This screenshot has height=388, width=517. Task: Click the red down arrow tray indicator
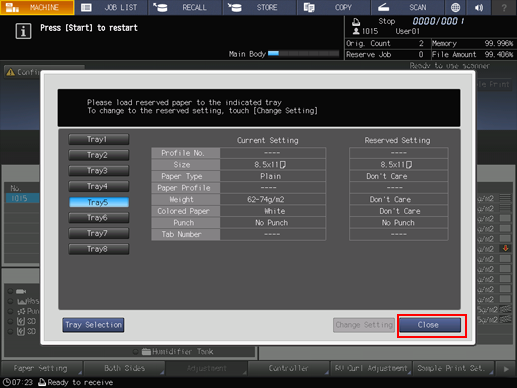pyautogui.click(x=505, y=248)
